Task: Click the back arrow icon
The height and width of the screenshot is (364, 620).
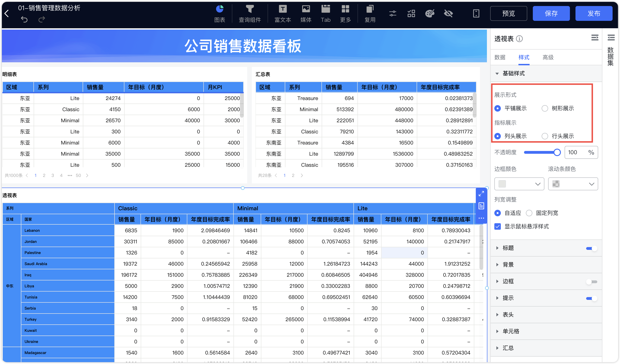Action: [7, 14]
